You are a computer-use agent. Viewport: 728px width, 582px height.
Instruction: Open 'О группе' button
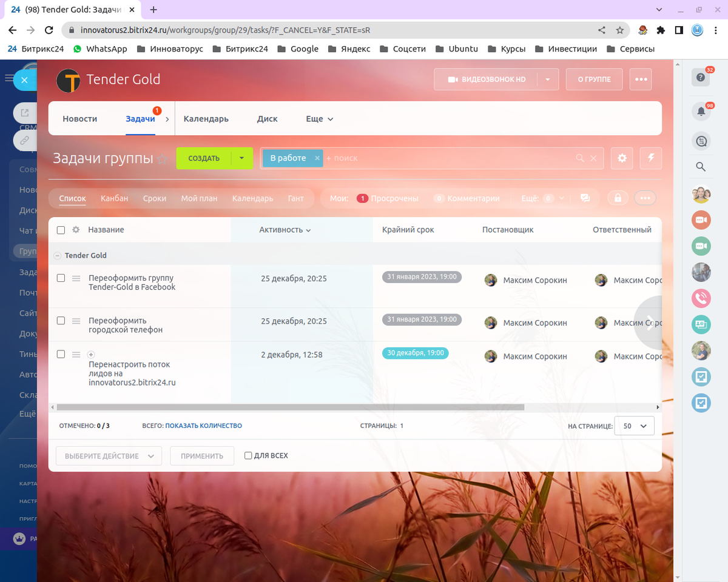[x=594, y=79]
